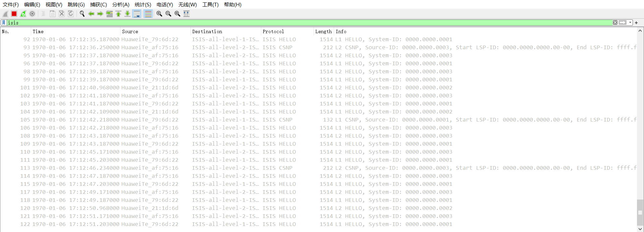Click the packet list scrollbar thumb

pyautogui.click(x=640, y=213)
